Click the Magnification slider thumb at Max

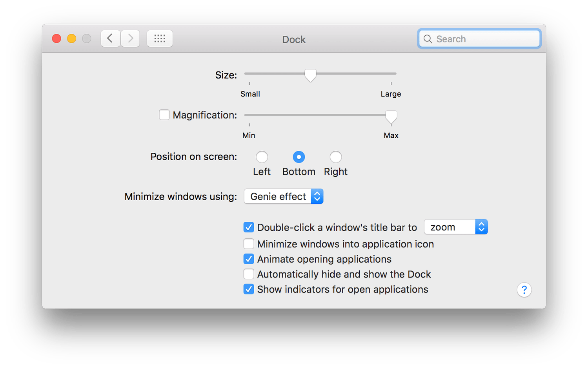391,117
